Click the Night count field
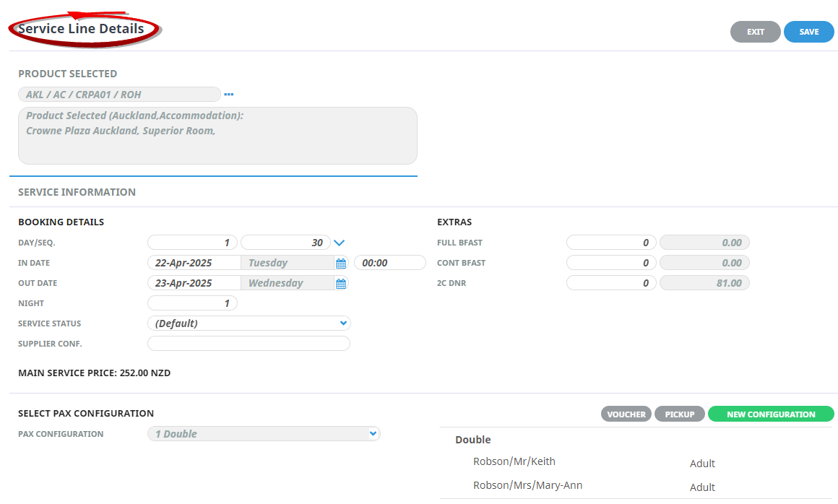Screen dimensions: 838x504 click(x=192, y=303)
